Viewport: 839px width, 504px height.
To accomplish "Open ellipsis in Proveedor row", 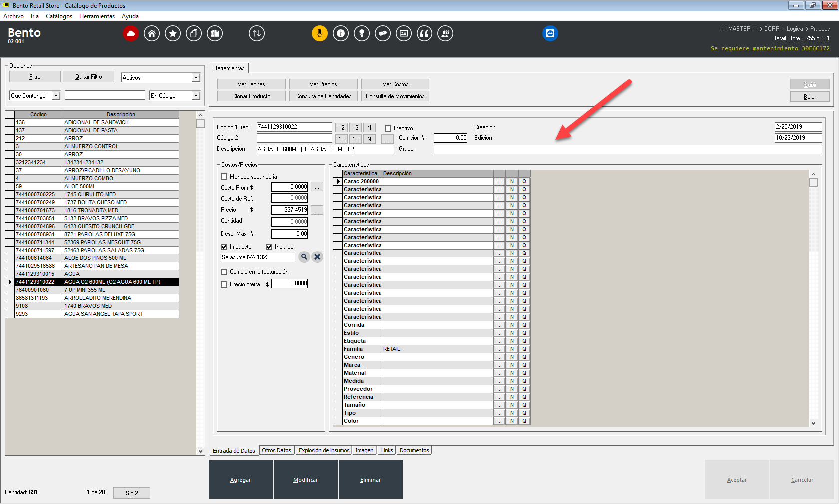I will point(499,389).
